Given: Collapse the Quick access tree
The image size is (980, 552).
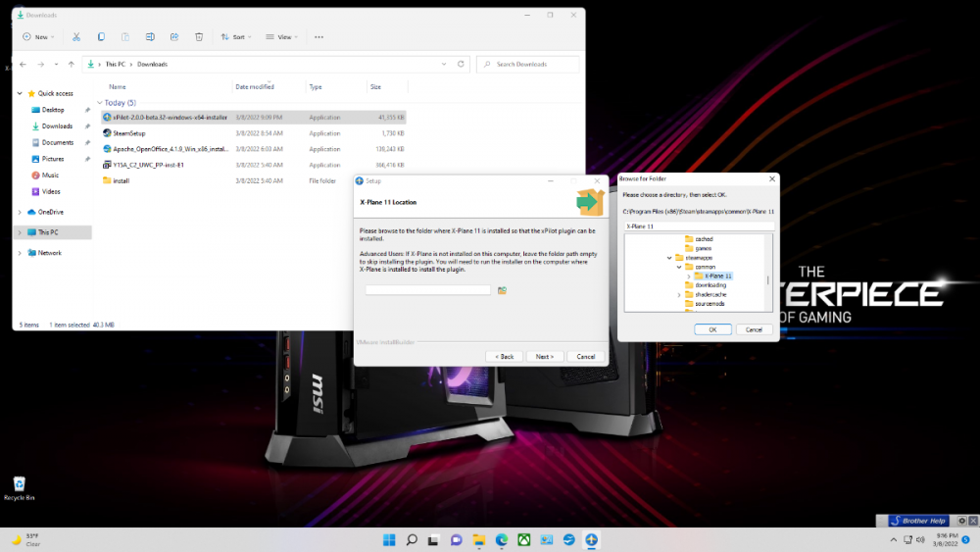Looking at the screenshot, I should pos(20,93).
